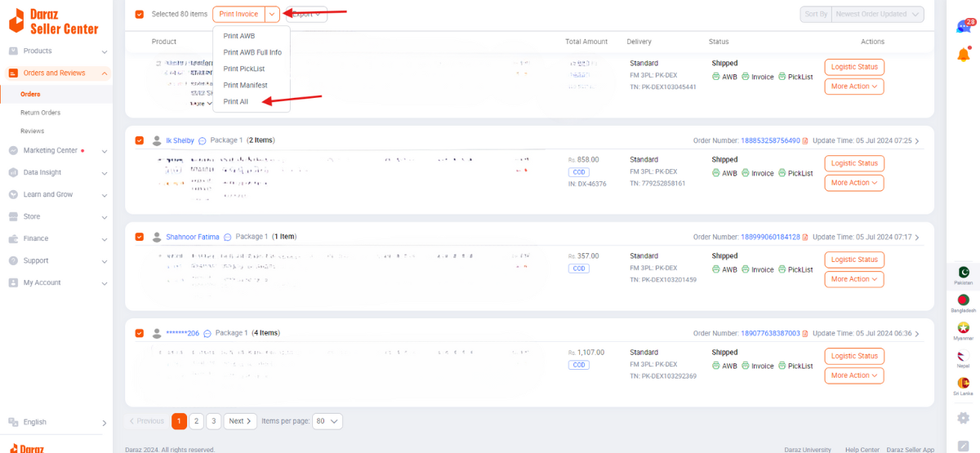Go to page 2 of orders
Viewport: 980px width, 453px height.
click(196, 421)
